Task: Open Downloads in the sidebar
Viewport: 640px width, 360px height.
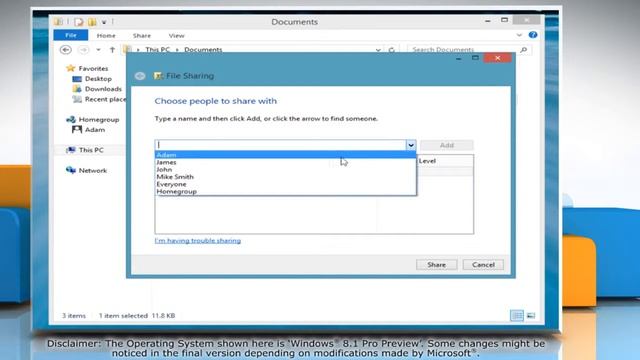Action: [x=103, y=89]
